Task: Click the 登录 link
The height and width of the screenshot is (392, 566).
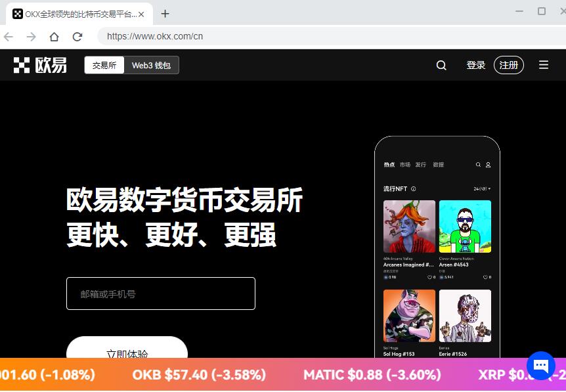Action: click(x=476, y=64)
